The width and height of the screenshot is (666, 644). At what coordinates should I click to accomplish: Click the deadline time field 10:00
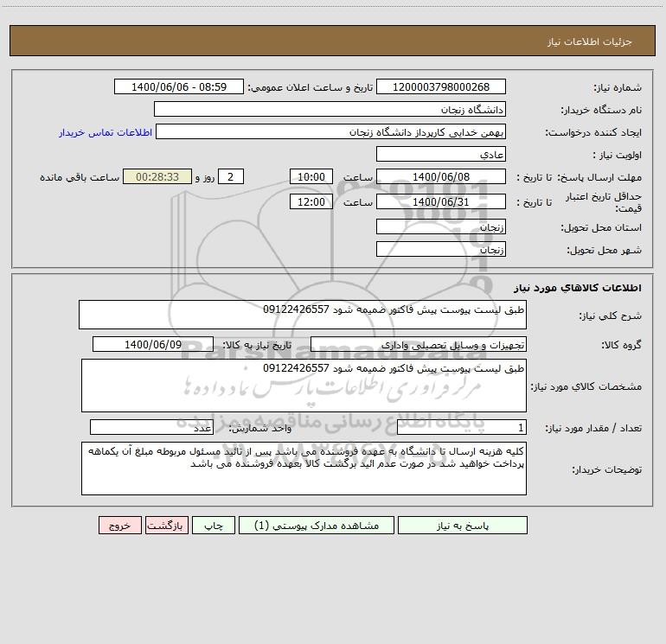311,176
